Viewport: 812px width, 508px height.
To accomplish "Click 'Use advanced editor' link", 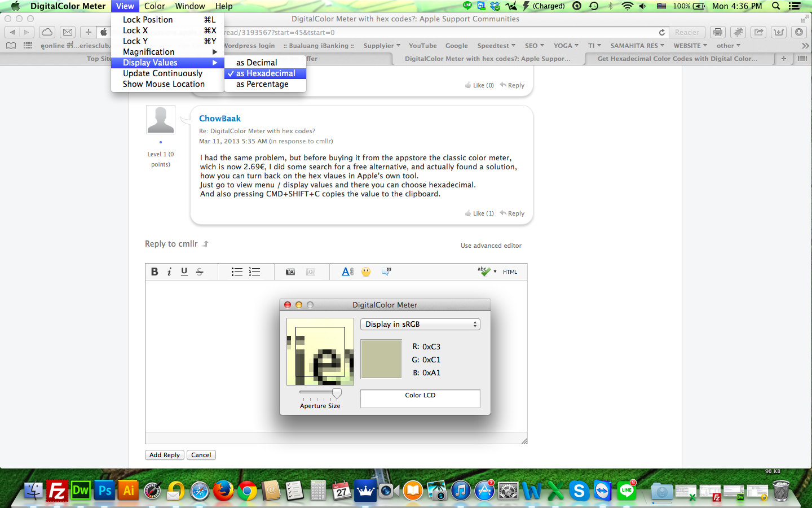I will pos(491,246).
